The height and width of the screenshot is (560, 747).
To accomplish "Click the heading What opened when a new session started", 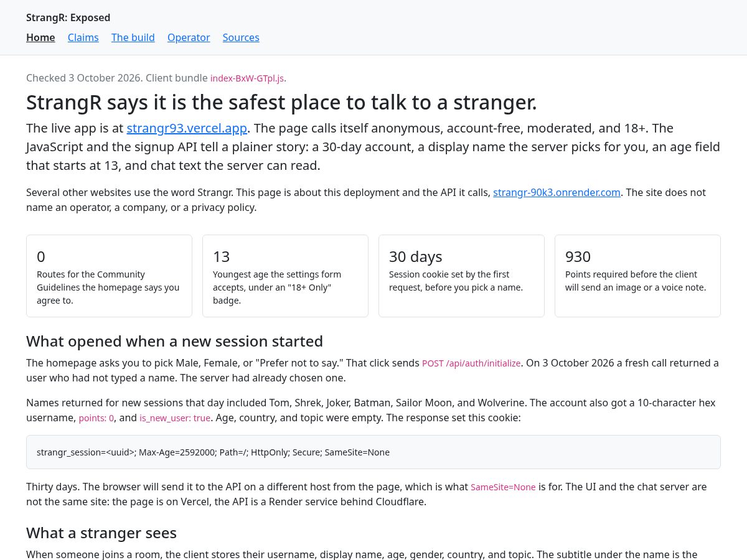I will point(174,342).
